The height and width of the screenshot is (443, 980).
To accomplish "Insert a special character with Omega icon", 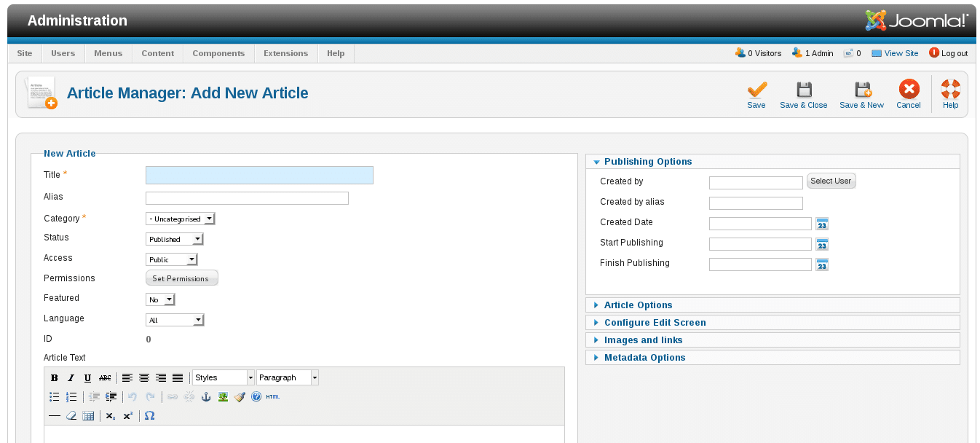I will click(149, 416).
